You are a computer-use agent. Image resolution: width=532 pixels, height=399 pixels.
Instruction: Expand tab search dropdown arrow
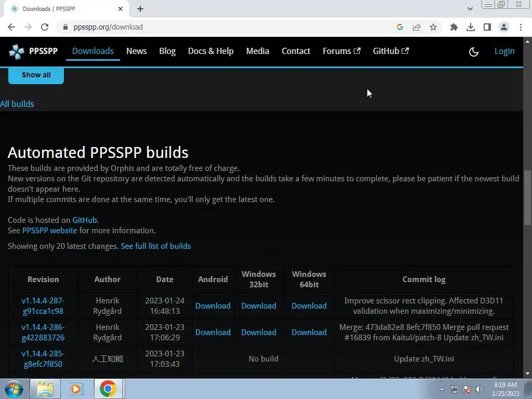tap(470, 9)
